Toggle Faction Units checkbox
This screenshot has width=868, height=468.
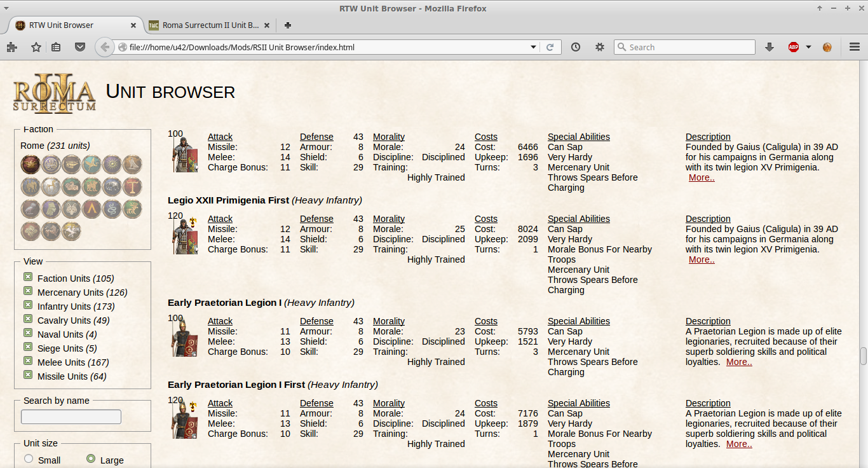point(28,277)
